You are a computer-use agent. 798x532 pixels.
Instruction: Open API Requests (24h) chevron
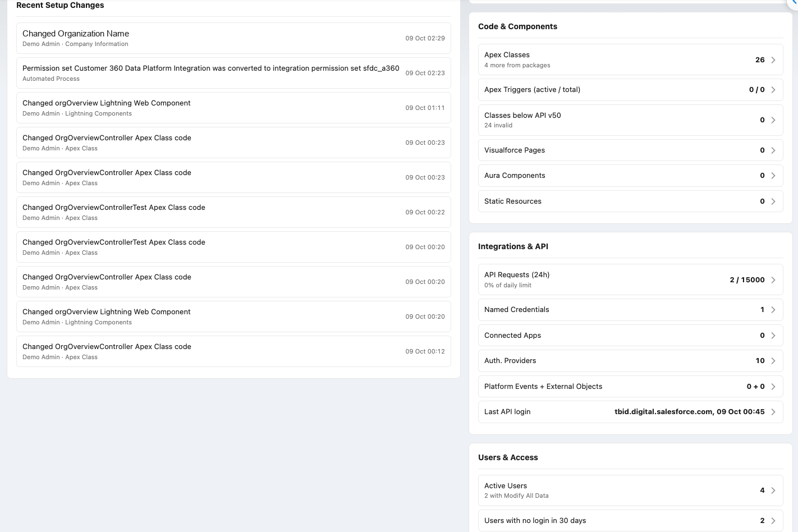pyautogui.click(x=773, y=280)
